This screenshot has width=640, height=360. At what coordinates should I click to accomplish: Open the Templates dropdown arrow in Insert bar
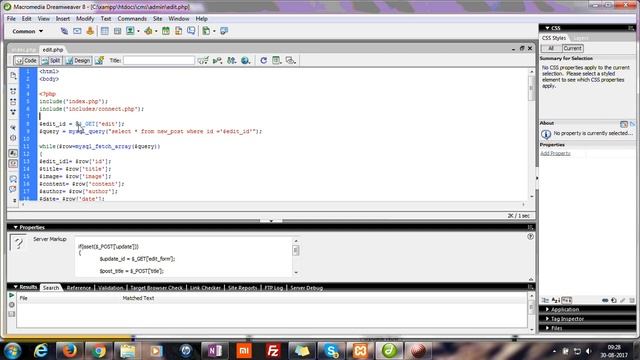coord(214,31)
